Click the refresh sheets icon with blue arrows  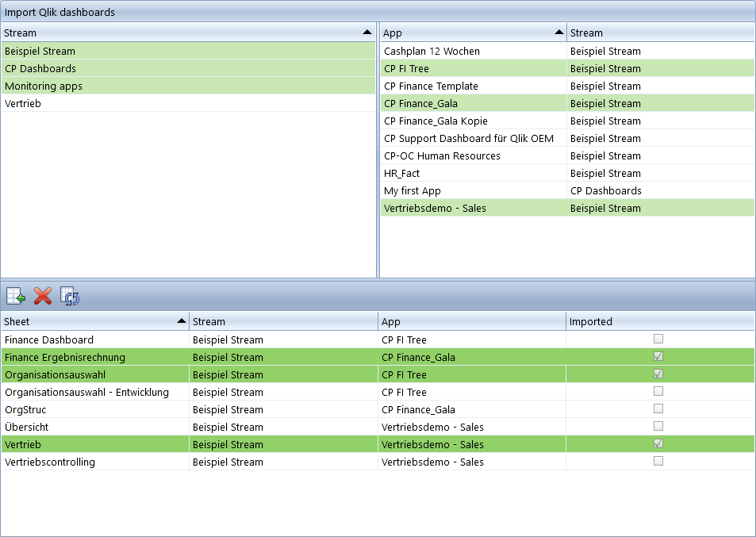(70, 296)
